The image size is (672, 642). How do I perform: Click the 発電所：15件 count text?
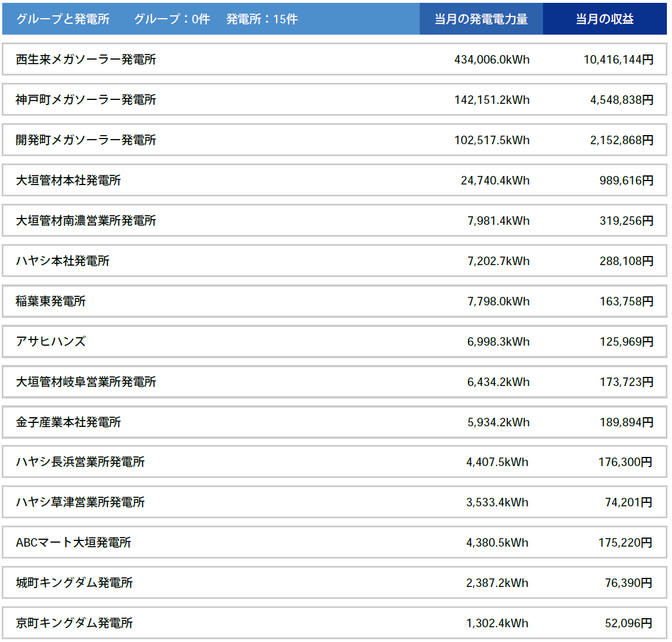pos(262,19)
